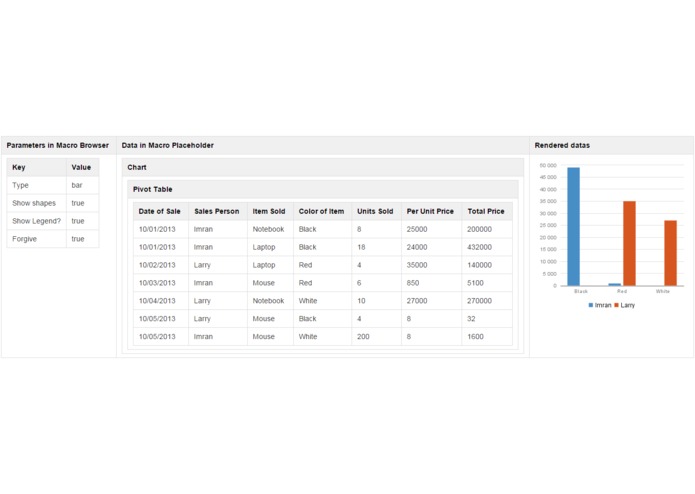Click date cell 10/02/2013
The height and width of the screenshot is (494, 695).
[161, 265]
